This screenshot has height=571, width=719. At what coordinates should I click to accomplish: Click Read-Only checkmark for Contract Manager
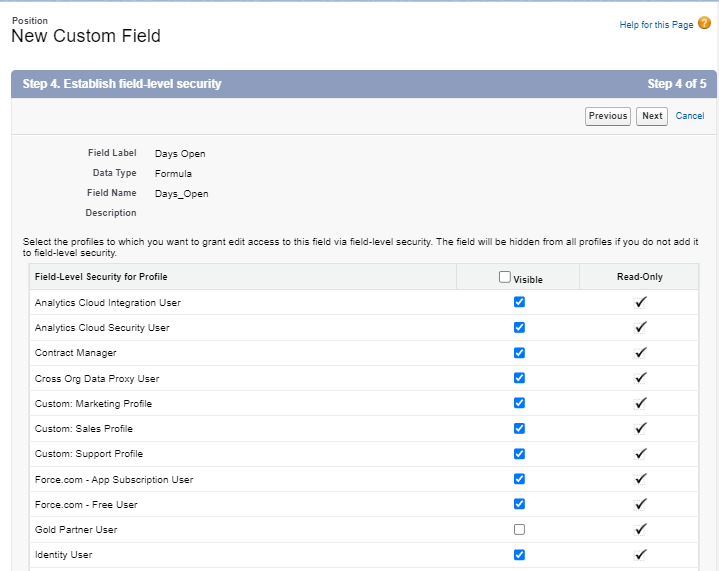(641, 352)
